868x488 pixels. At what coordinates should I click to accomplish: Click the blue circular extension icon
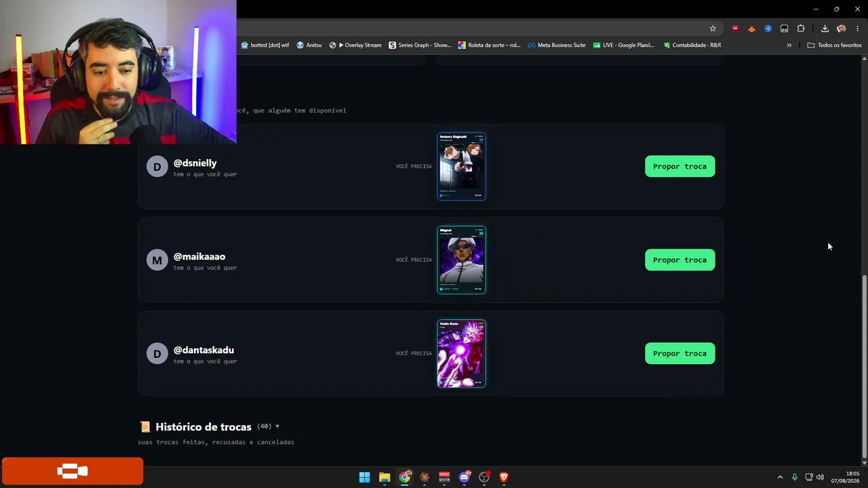[x=768, y=28]
